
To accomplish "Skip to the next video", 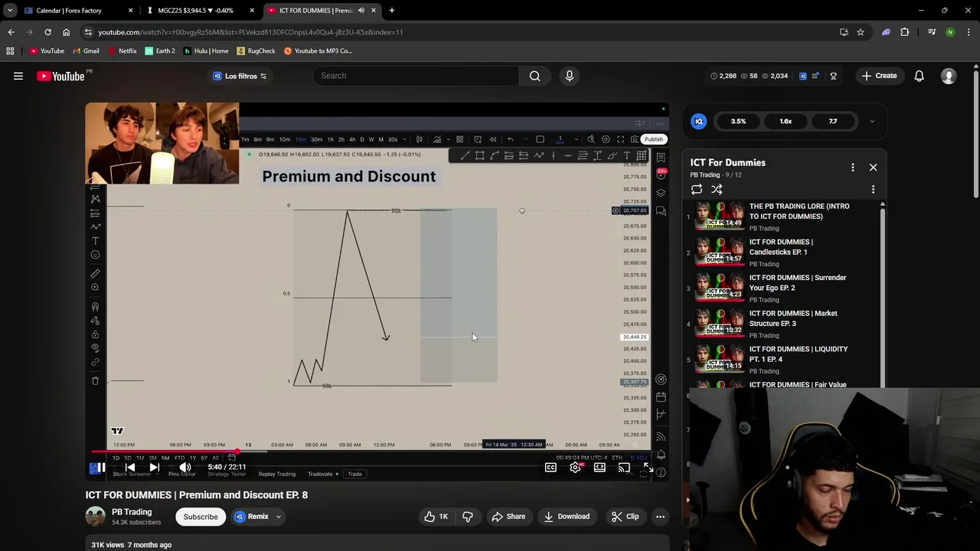I will pos(154,467).
